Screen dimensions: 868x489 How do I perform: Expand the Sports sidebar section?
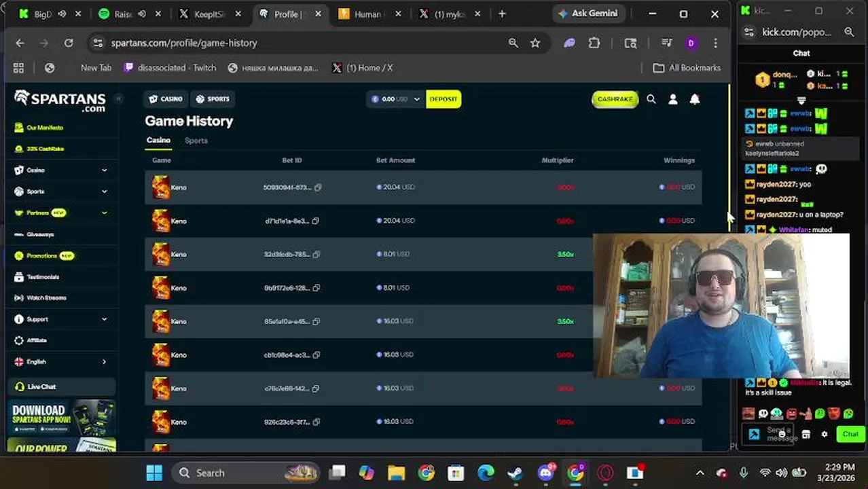[104, 192]
